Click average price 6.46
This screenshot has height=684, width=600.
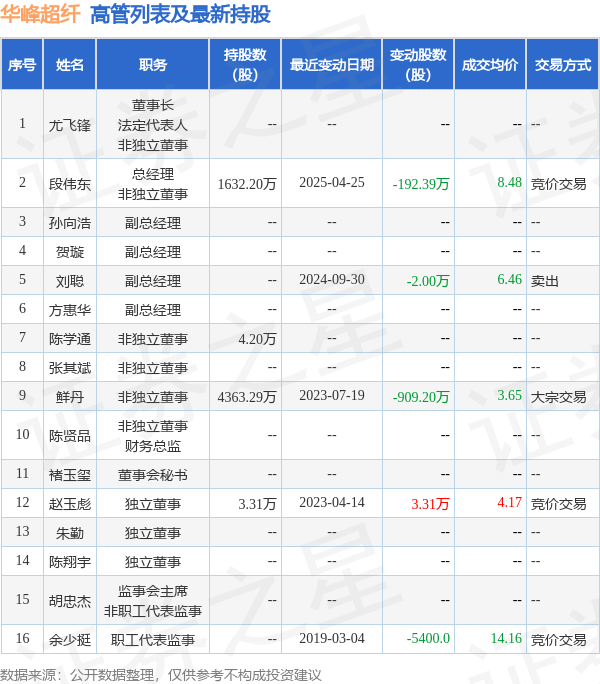click(x=510, y=279)
